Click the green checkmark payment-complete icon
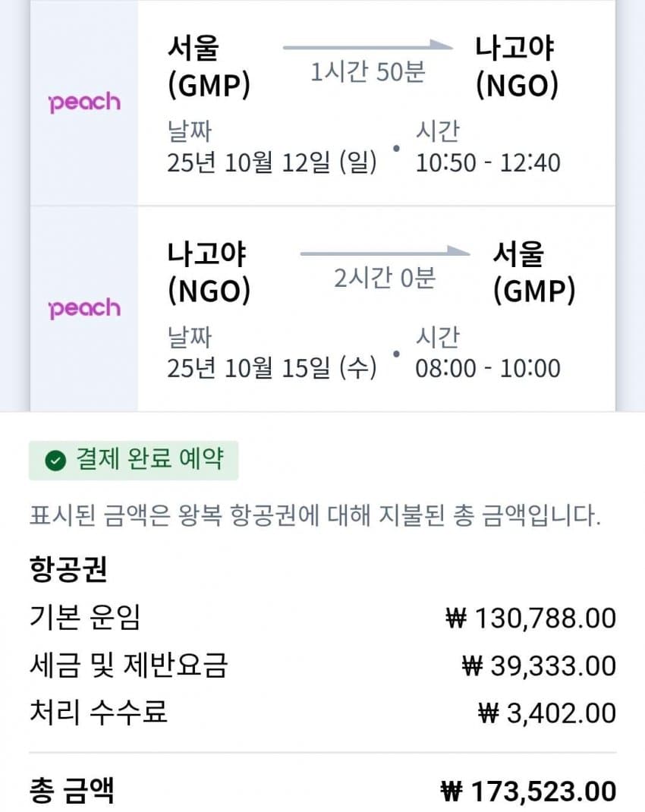Image resolution: width=645 pixels, height=812 pixels. point(55,461)
